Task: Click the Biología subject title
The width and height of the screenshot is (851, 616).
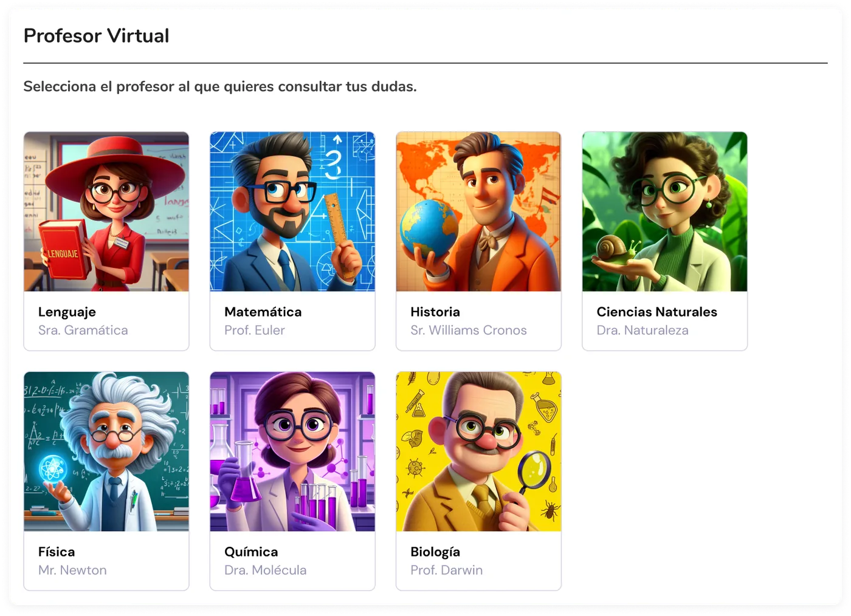Action: [x=435, y=552]
